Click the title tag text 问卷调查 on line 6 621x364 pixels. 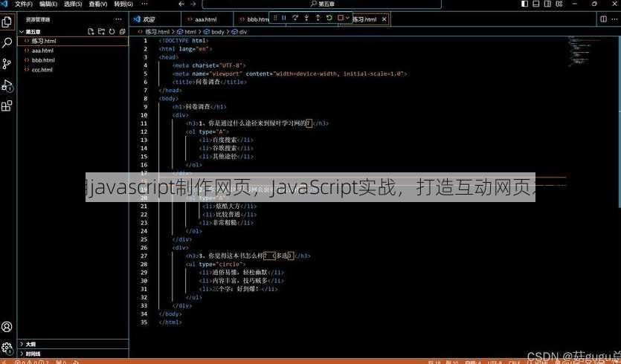click(x=208, y=82)
